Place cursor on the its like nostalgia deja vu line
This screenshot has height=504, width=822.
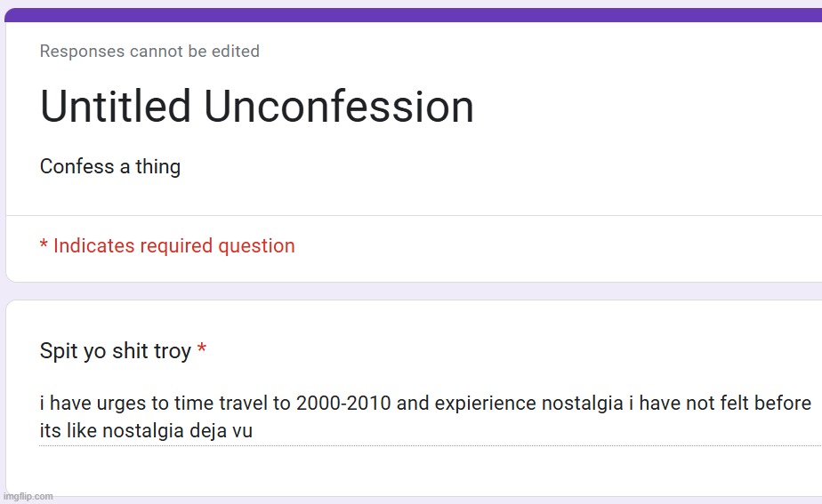pyautogui.click(x=146, y=430)
